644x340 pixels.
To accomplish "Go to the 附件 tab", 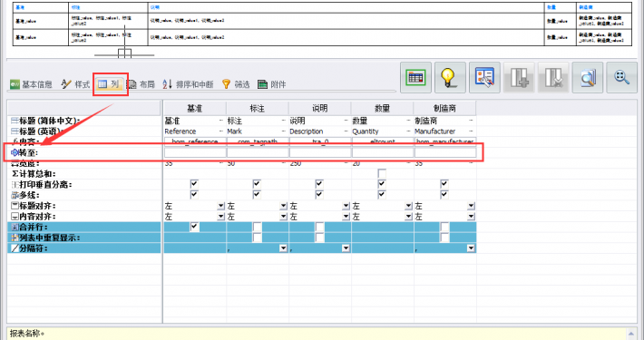I will pyautogui.click(x=272, y=84).
